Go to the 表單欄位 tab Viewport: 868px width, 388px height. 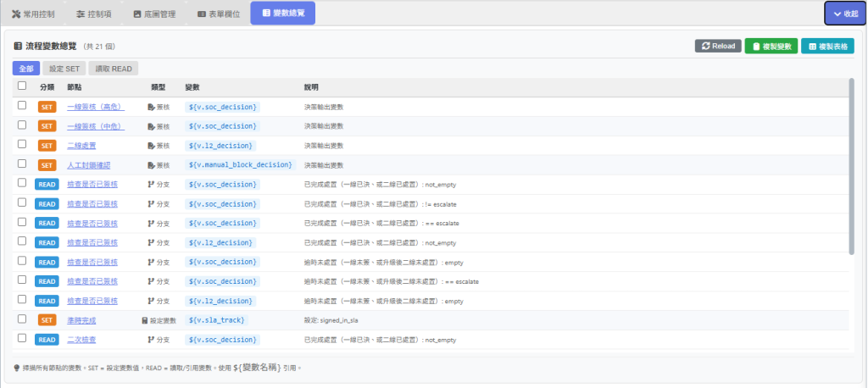coord(219,14)
